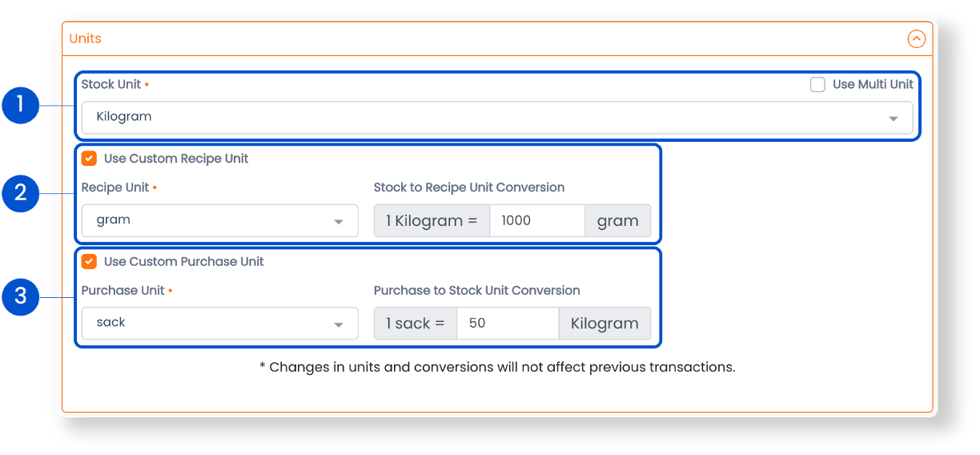Click the Use Custom Recipe Unit label
The height and width of the screenshot is (455, 980).
176,159
